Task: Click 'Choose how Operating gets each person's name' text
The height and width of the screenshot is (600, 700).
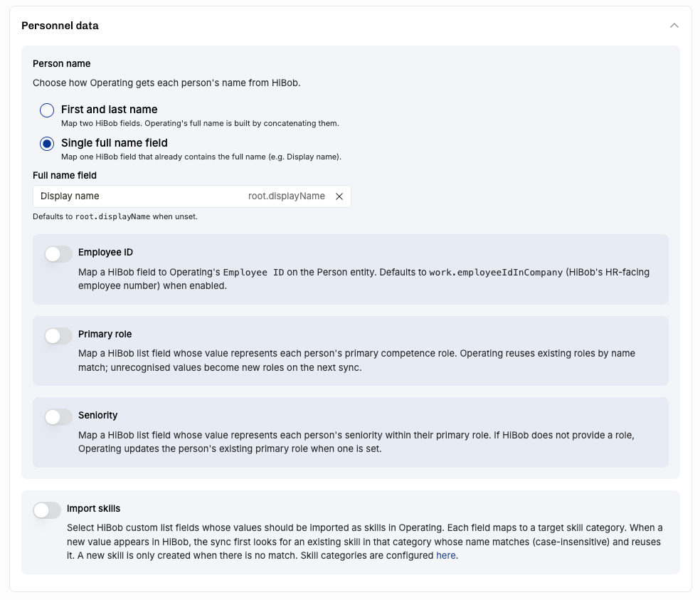Action: click(166, 83)
